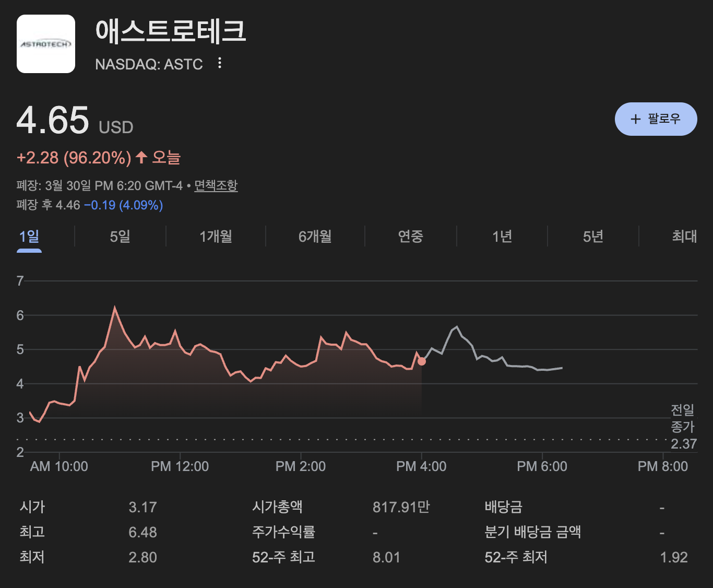Switch to the 5년 chart tab
The width and height of the screenshot is (713, 588).
[x=593, y=237]
